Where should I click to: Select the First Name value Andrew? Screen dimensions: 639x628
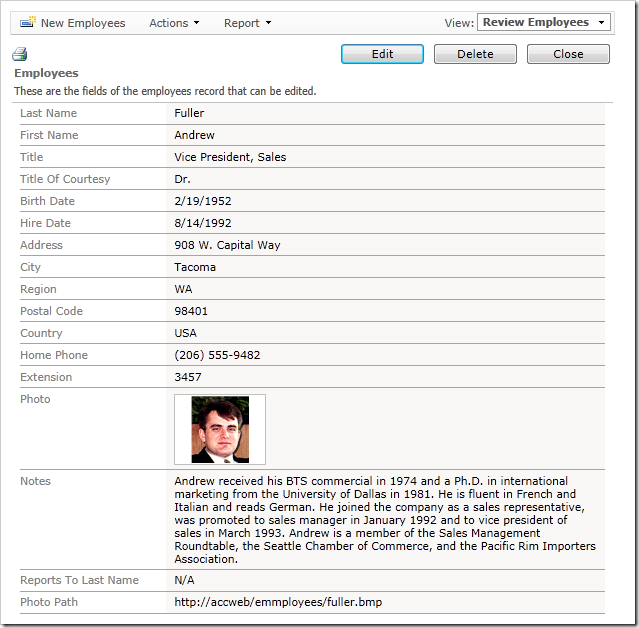click(194, 135)
